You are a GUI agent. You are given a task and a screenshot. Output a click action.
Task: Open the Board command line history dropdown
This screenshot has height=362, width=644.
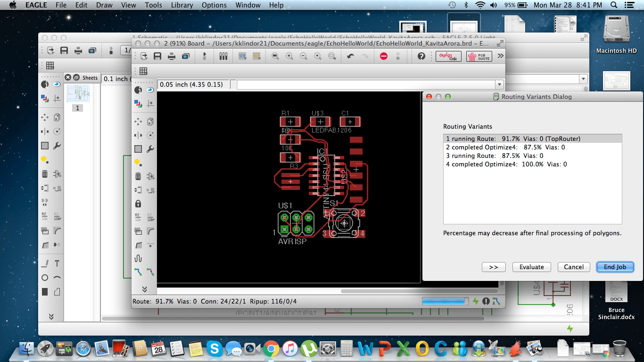[500, 84]
